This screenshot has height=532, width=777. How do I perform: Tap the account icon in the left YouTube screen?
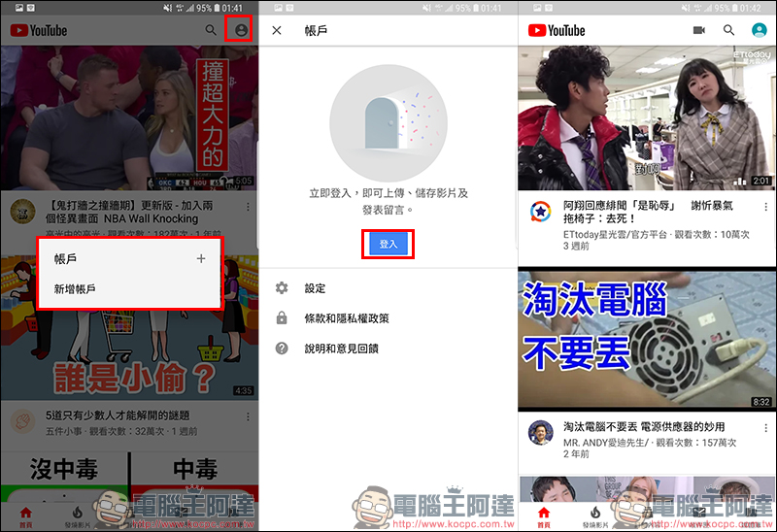coord(240,30)
